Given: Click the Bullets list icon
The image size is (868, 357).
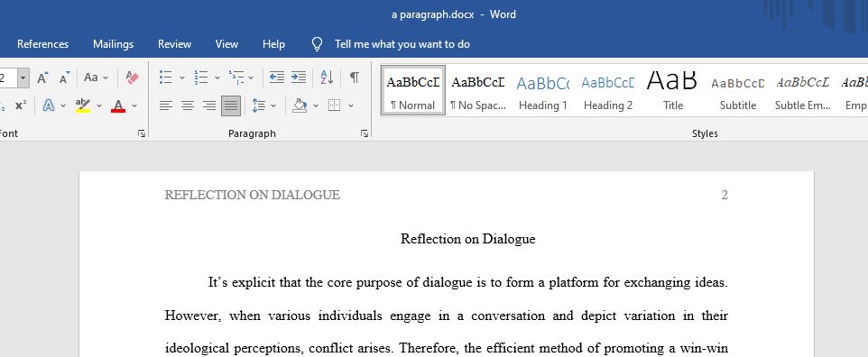Looking at the screenshot, I should click(165, 78).
